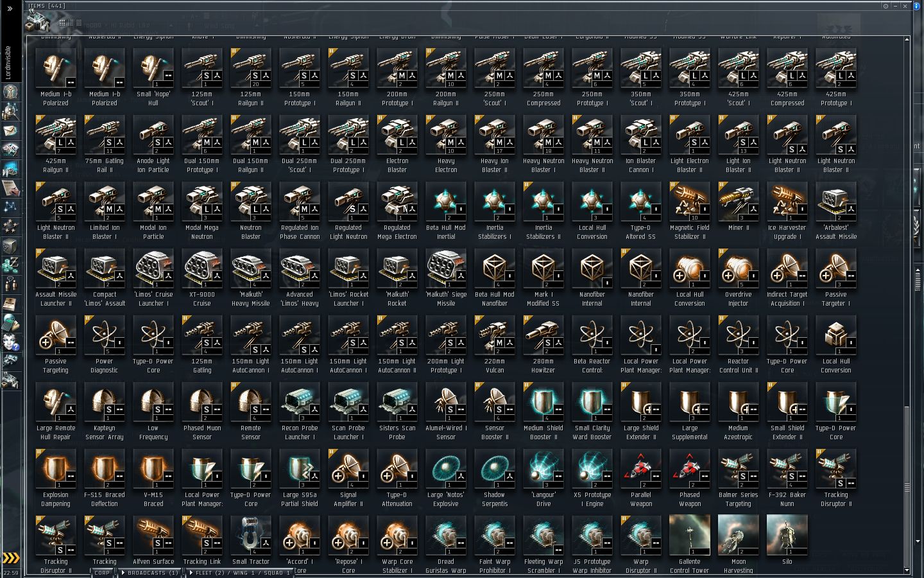This screenshot has width=924, height=578.
Task: Select the Sisters Scan Probe item
Action: coord(397,403)
